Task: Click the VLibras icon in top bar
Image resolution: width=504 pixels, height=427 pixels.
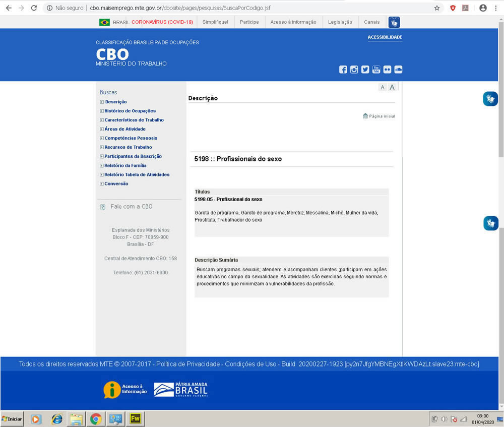Action: pyautogui.click(x=394, y=22)
